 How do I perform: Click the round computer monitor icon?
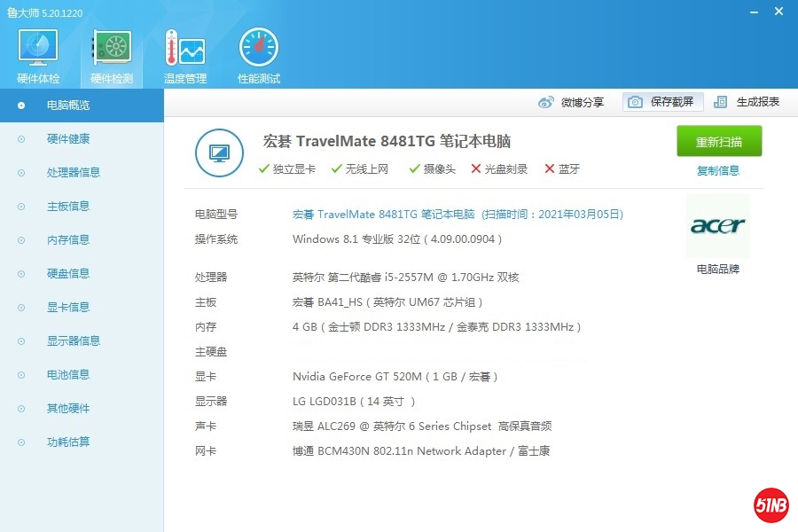[219, 153]
